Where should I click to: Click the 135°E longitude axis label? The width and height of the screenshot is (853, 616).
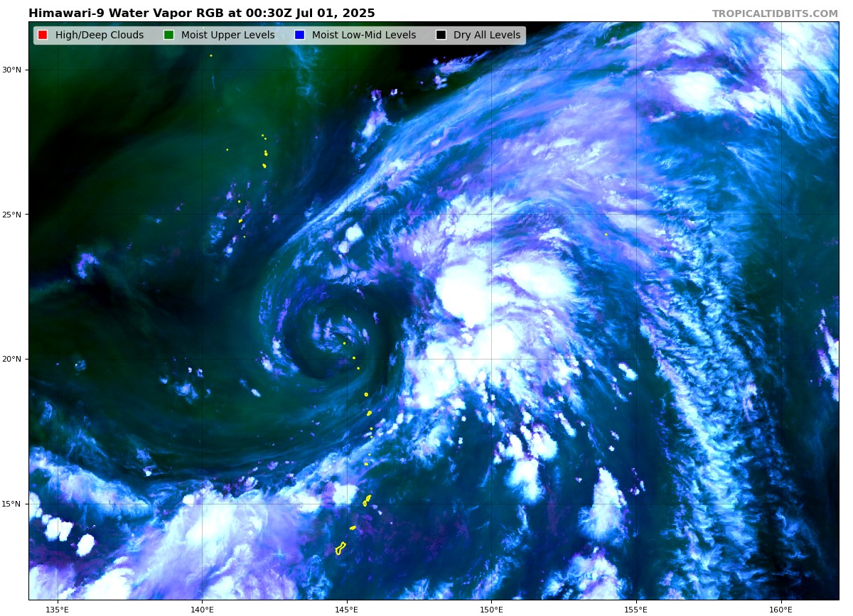pyautogui.click(x=58, y=609)
